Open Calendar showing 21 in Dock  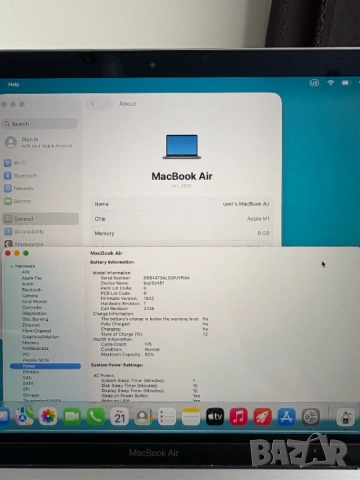pos(120,416)
